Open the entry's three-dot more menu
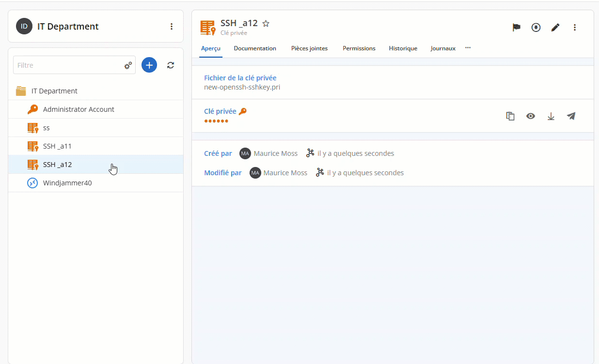 [x=575, y=28]
